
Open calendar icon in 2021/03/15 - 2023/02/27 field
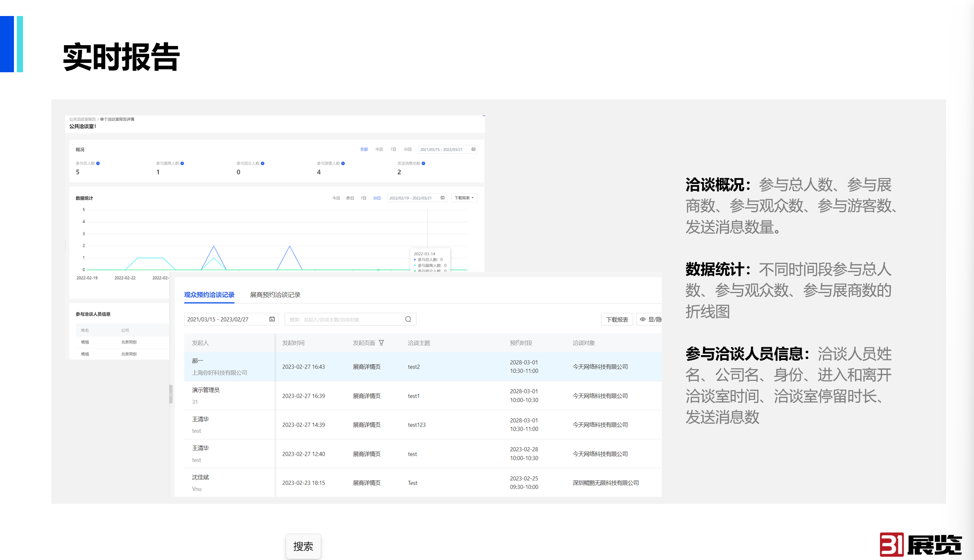272,319
